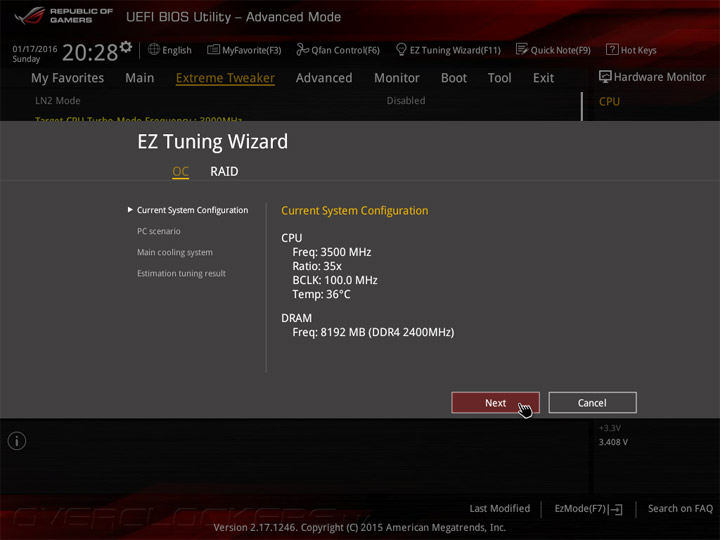Click the 20:28 clock time

click(x=90, y=52)
